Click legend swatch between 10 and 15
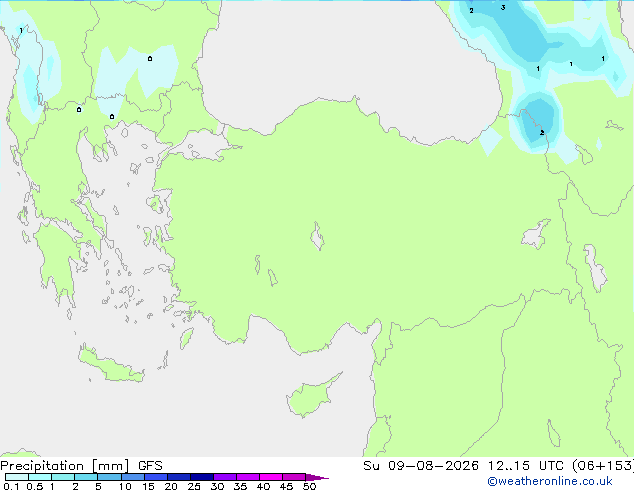This screenshot has height=490, width=634. [132, 477]
